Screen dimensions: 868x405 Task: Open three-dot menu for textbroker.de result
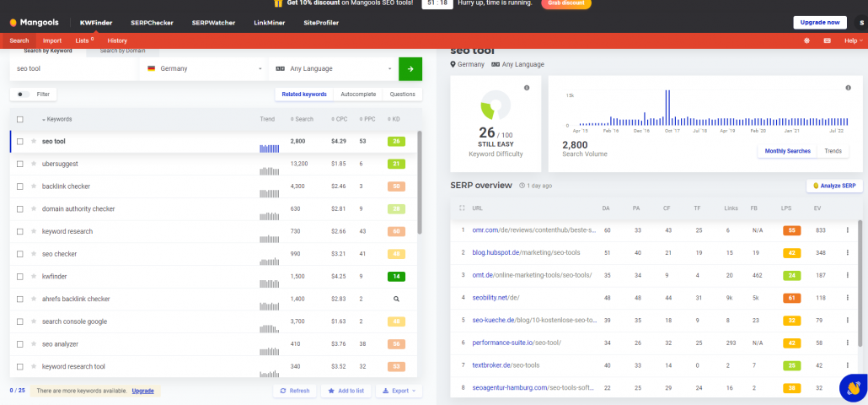(x=848, y=365)
